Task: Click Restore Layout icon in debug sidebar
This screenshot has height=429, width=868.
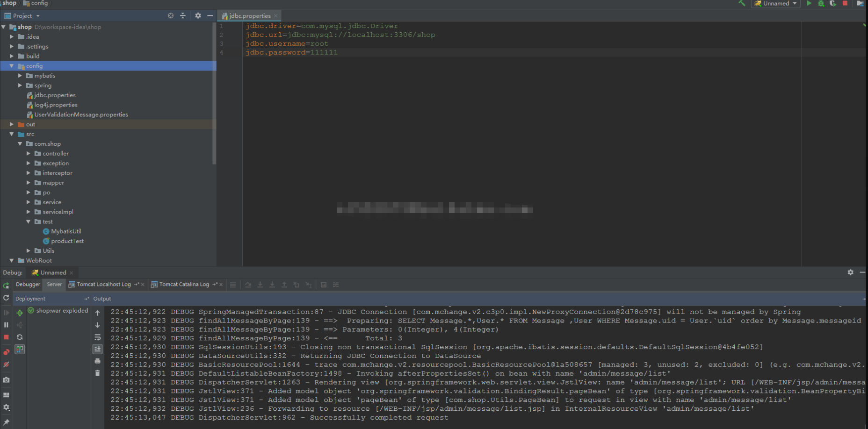Action: 6,395
